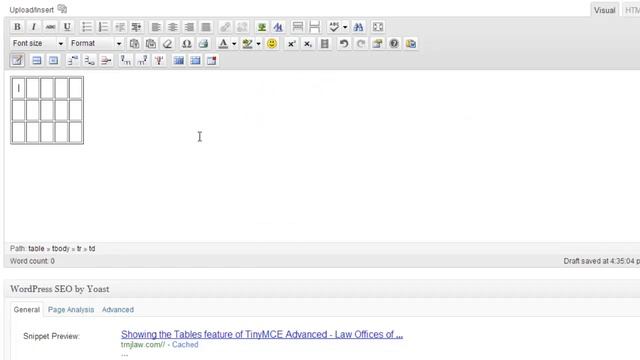This screenshot has height=360, width=640.
Task: Apply superscript formatting
Action: (x=291, y=44)
